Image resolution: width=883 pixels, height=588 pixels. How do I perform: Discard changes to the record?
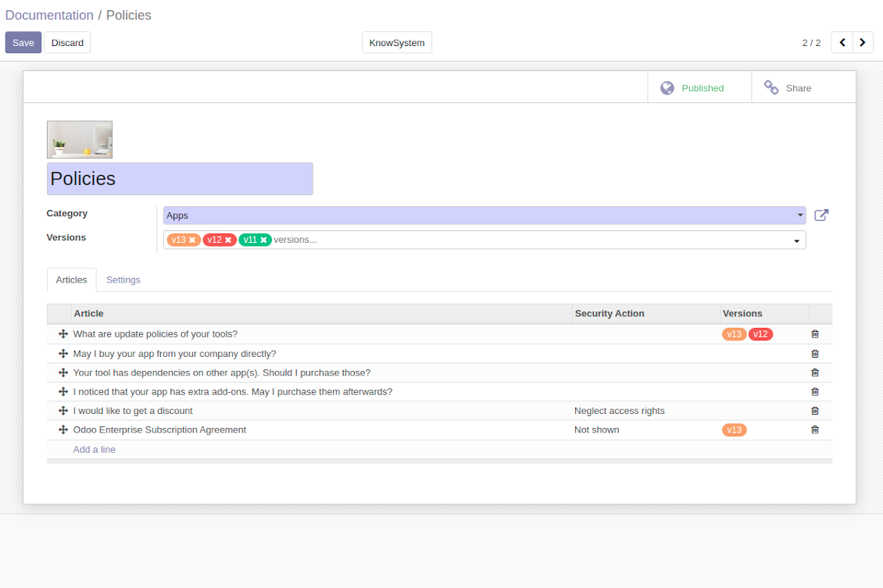coord(67,43)
